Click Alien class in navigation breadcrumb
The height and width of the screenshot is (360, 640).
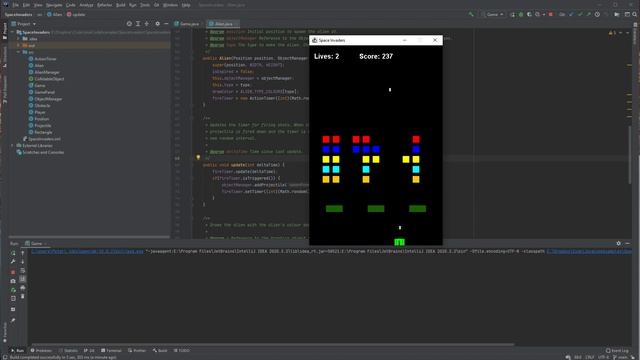pos(55,15)
